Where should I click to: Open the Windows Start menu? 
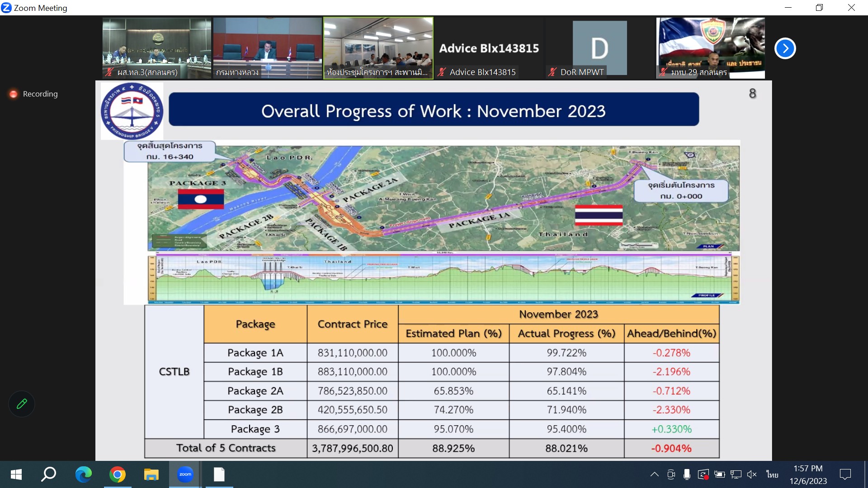click(16, 474)
